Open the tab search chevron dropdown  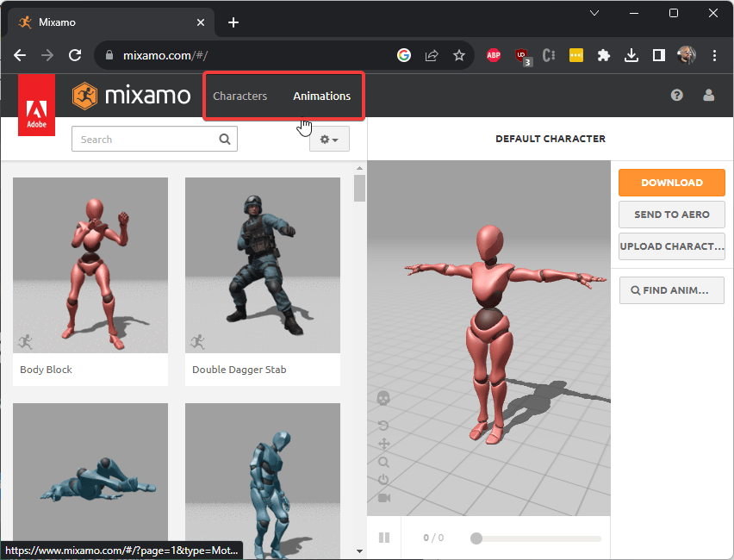[594, 13]
